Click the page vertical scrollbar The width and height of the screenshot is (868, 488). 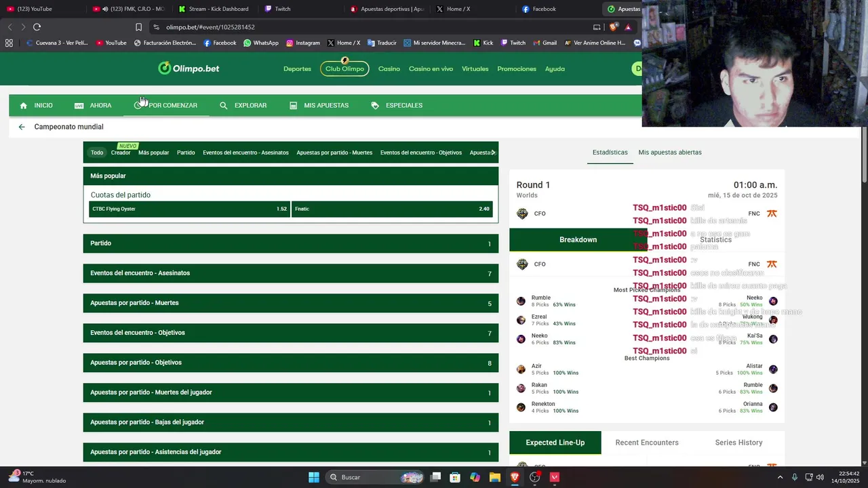[x=864, y=156]
